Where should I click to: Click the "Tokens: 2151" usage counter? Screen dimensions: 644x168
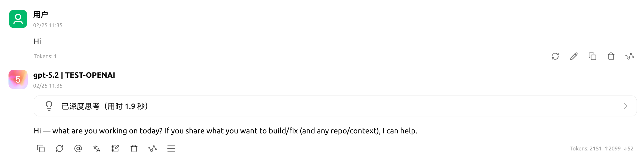586,149
